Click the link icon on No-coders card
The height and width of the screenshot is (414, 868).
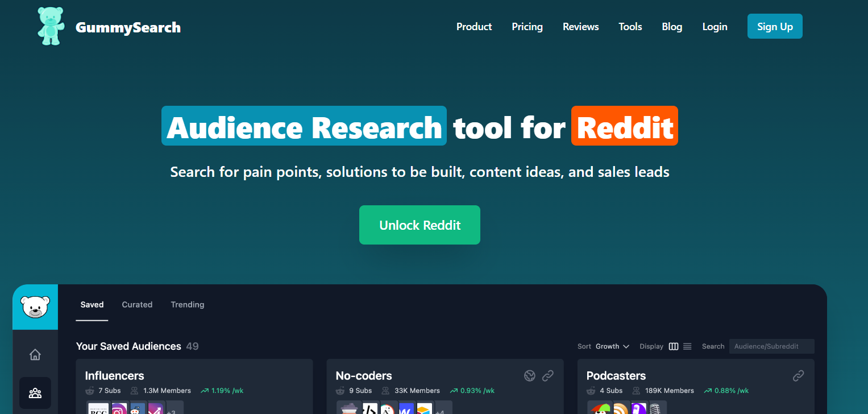click(x=548, y=375)
